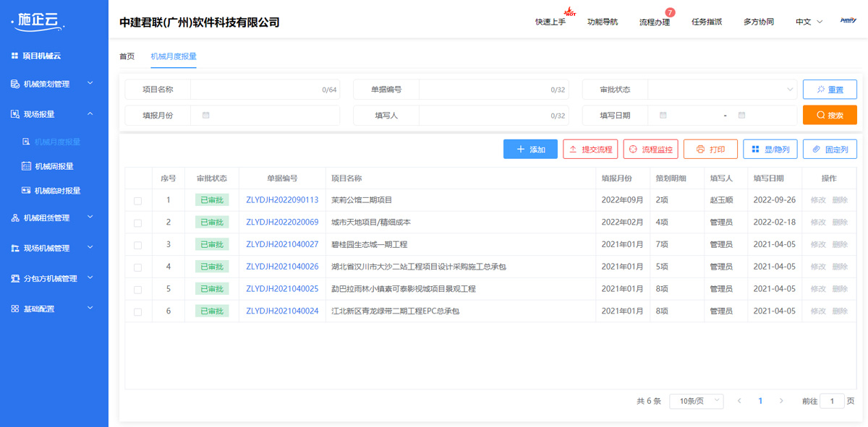Image resolution: width=868 pixels, height=427 pixels.
Task: Click the 基础配置 sidebar icon
Action: (x=15, y=309)
